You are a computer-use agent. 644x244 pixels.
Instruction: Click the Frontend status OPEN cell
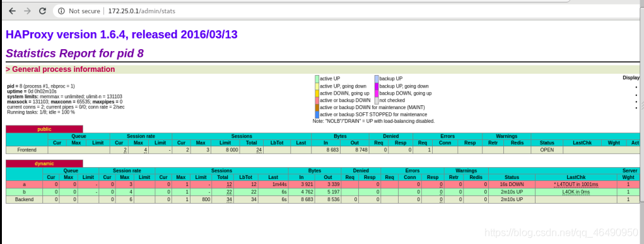pos(547,150)
